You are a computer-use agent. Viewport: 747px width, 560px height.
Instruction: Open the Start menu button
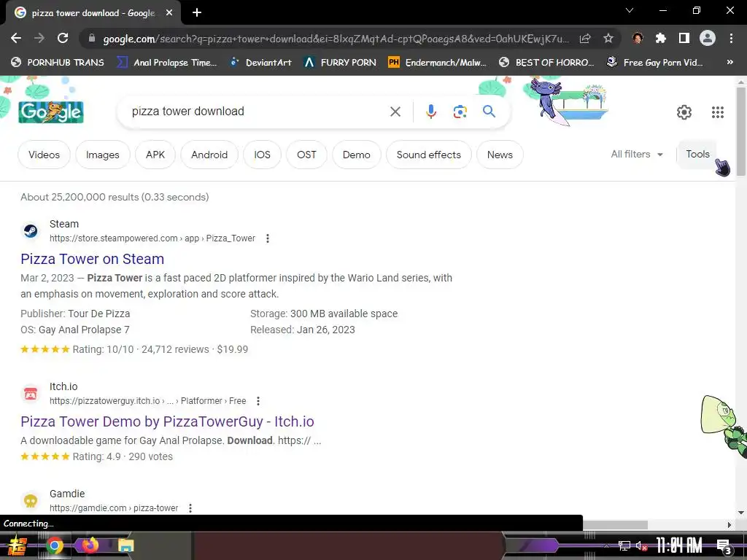(x=17, y=545)
